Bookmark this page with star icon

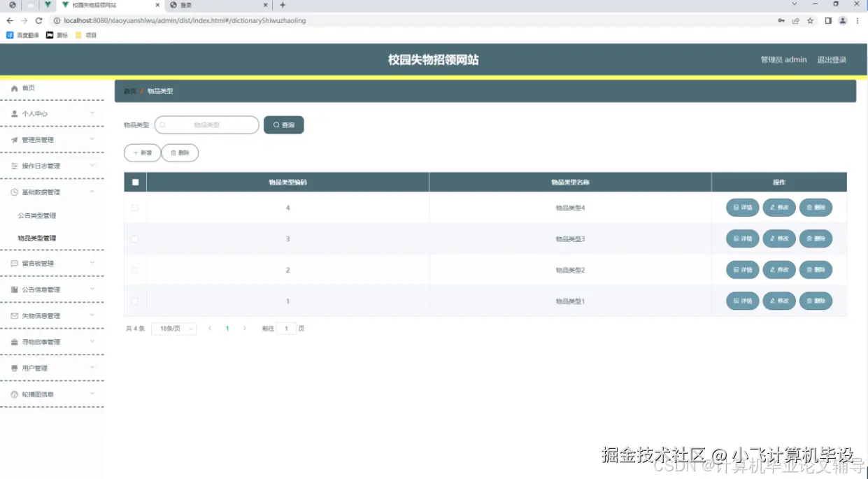click(810, 21)
